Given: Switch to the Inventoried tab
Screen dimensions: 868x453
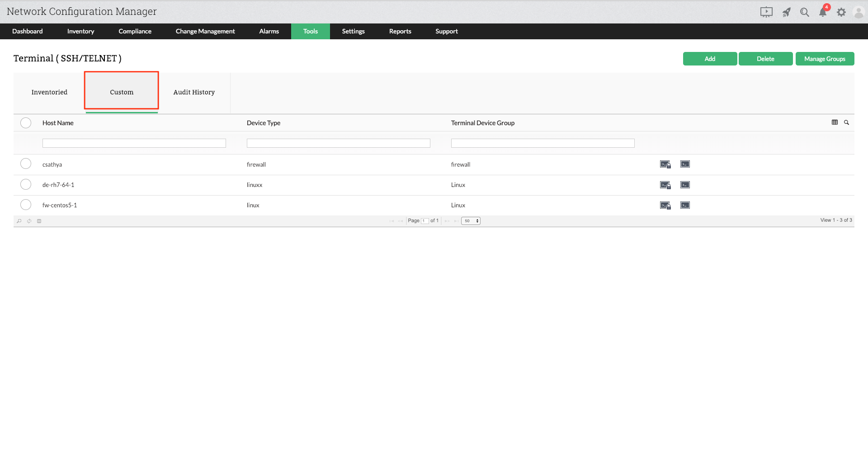Looking at the screenshot, I should 49,92.
